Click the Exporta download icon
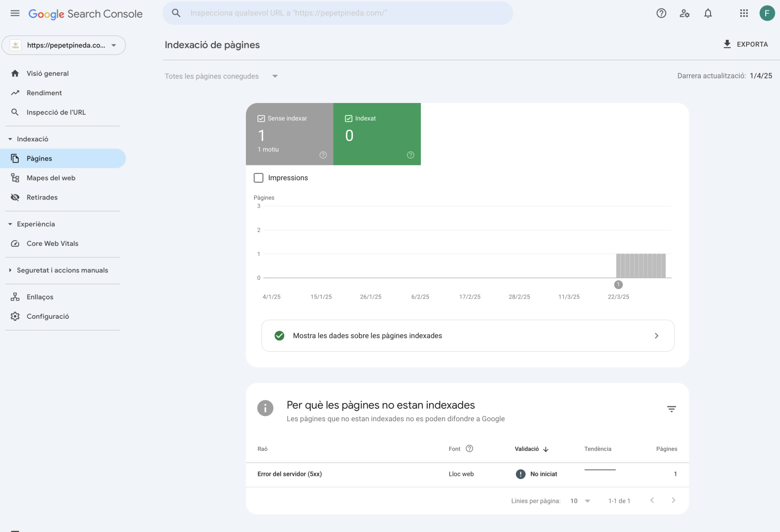The width and height of the screenshot is (780, 532). (x=727, y=44)
